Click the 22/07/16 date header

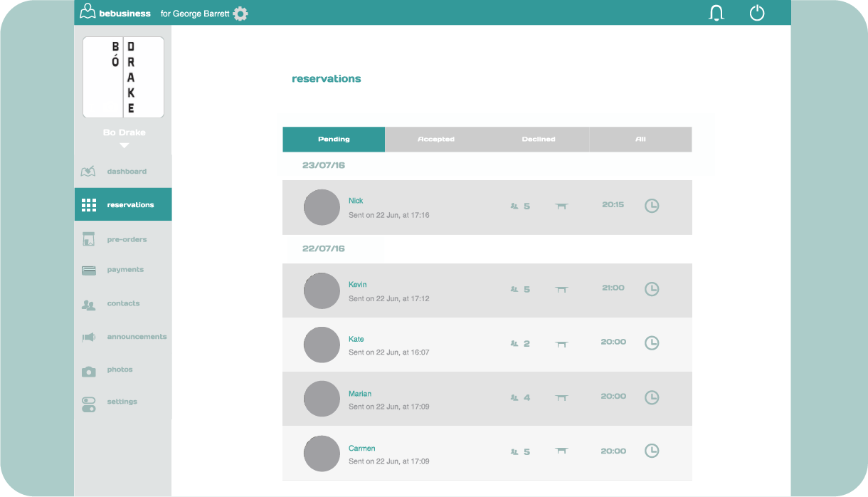[x=323, y=248]
